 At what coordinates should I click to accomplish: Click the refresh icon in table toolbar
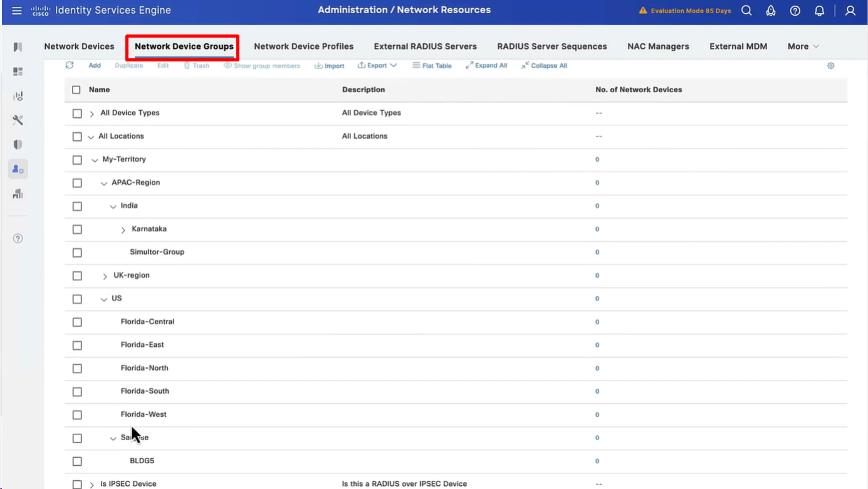70,65
